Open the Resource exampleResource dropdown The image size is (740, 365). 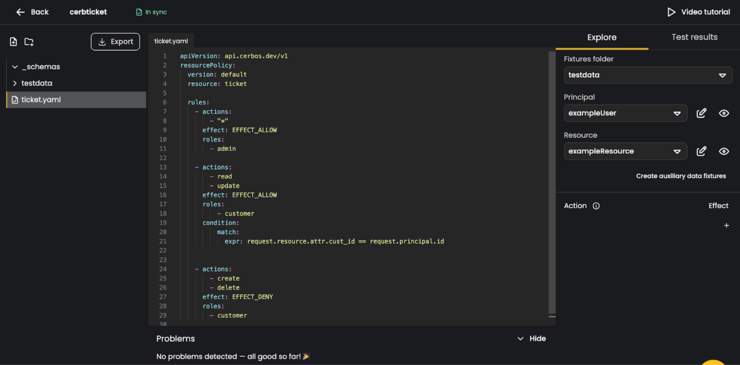pyautogui.click(x=625, y=151)
